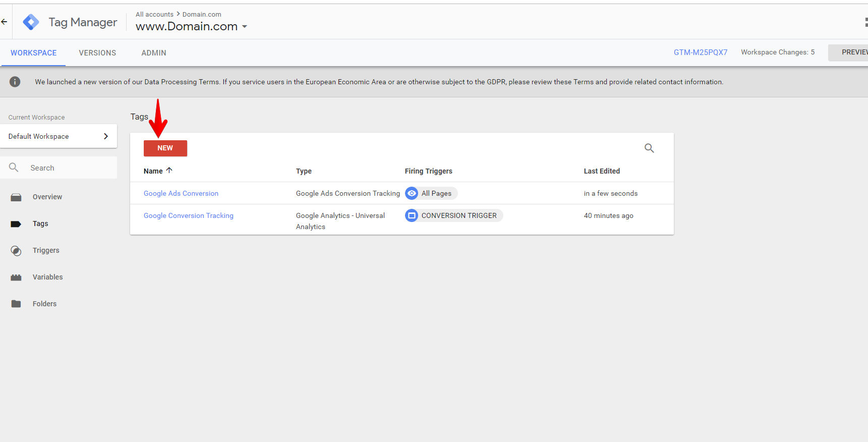Open the Tags section
The width and height of the screenshot is (868, 442).
coord(40,224)
